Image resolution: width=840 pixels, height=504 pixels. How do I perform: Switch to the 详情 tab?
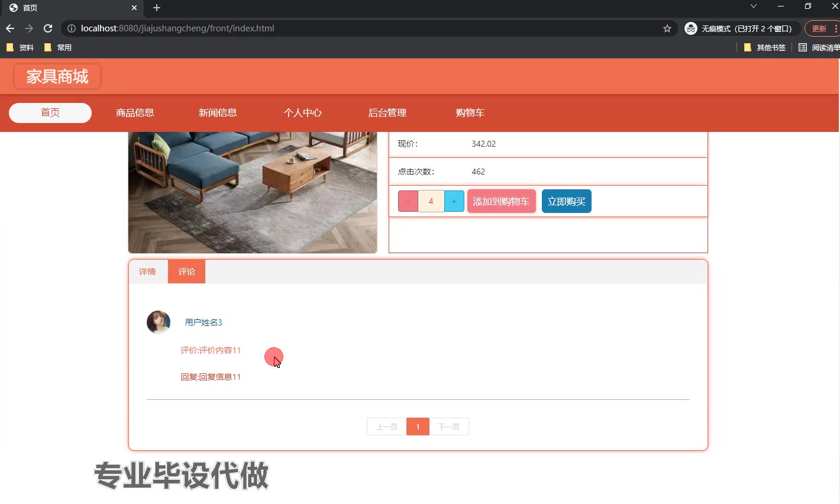tap(147, 272)
